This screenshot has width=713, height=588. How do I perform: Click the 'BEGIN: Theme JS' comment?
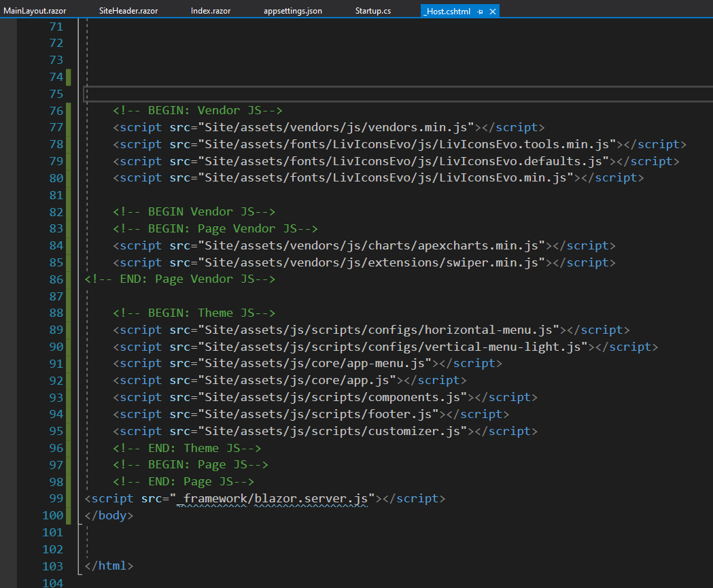click(194, 313)
